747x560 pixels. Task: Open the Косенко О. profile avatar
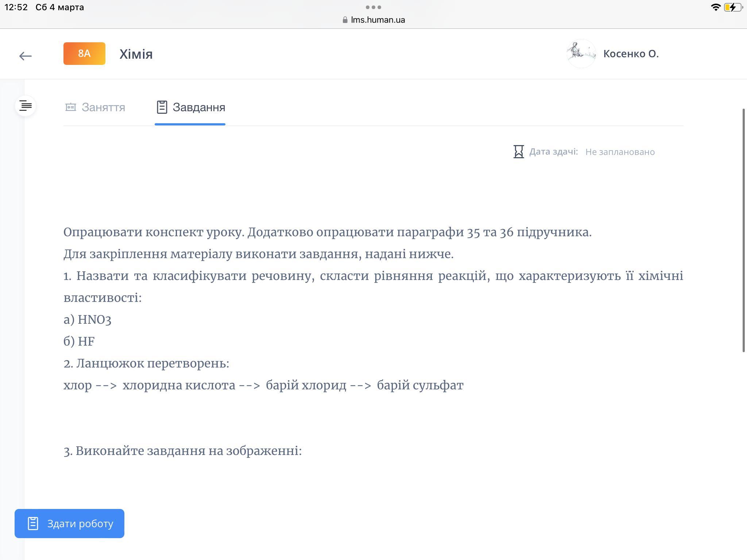point(581,54)
